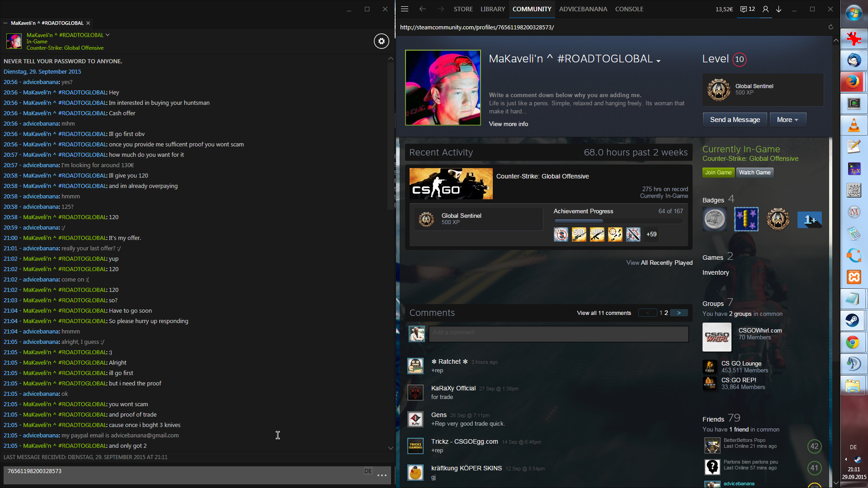
Task: Open the More dropdown on profile
Action: coord(787,120)
